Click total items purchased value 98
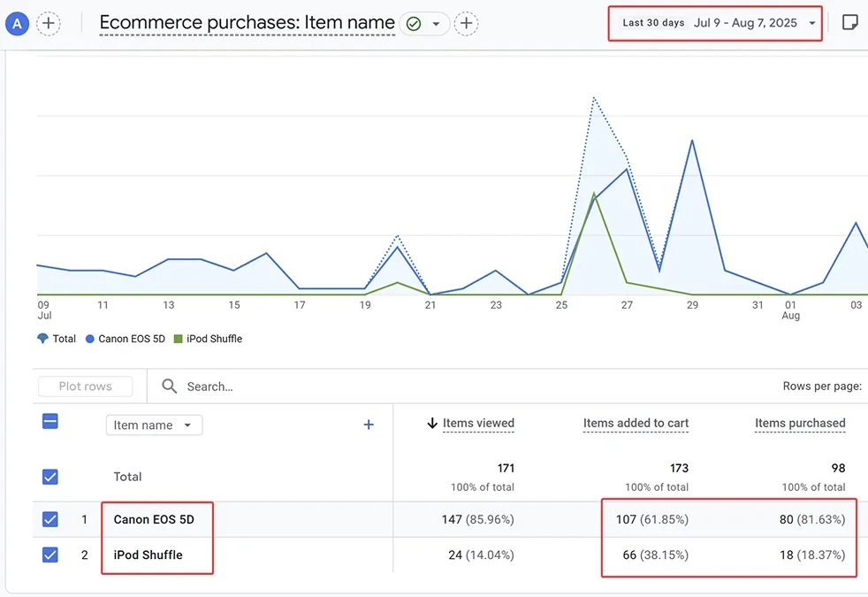This screenshot has height=597, width=868. tap(838, 468)
